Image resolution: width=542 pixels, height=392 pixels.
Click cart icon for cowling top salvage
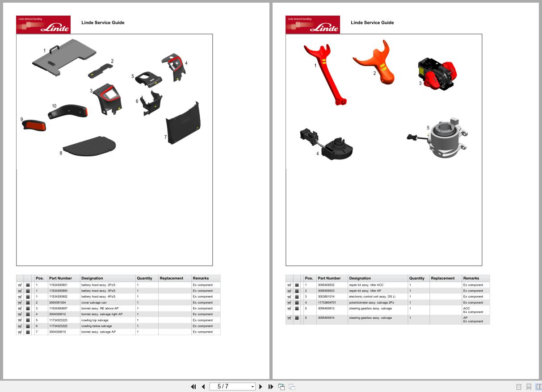click(x=20, y=320)
